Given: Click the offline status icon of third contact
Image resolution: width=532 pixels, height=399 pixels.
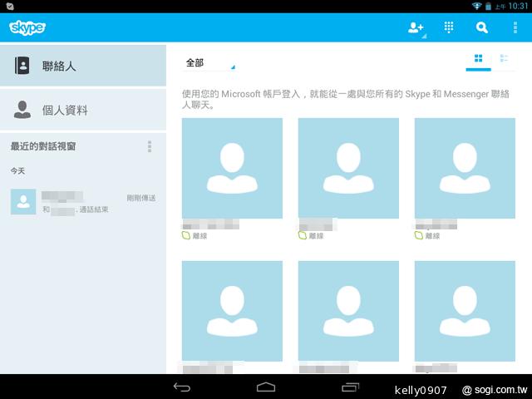Looking at the screenshot, I should 419,235.
